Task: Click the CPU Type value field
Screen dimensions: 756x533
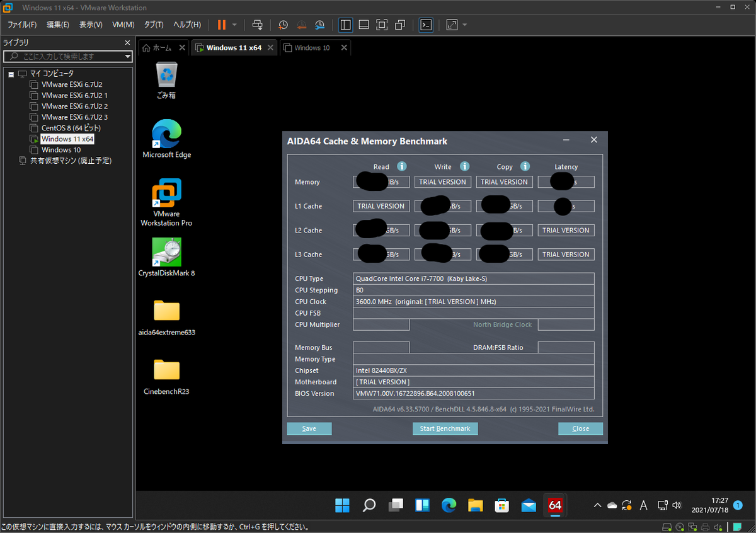Action: 473,278
